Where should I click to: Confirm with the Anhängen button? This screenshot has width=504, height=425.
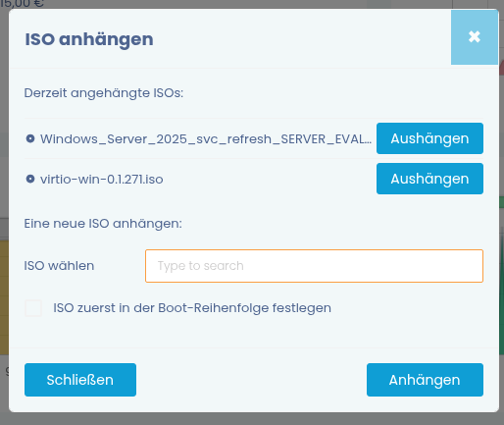[425, 380]
